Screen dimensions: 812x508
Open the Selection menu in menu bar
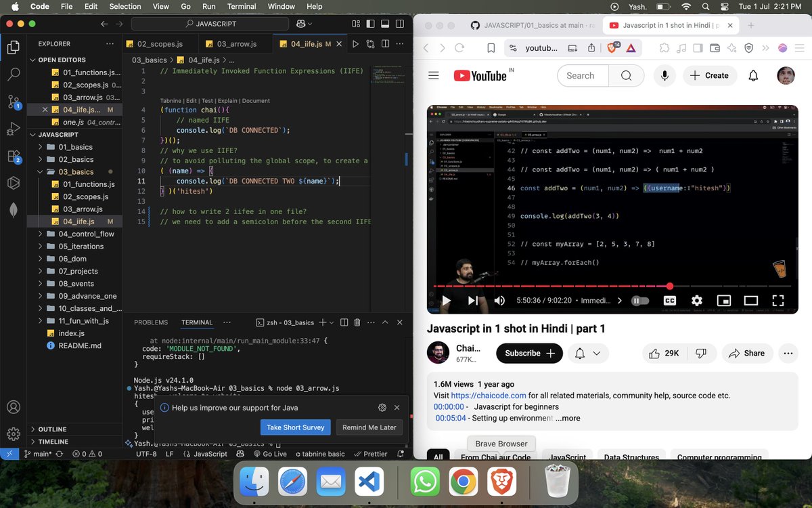click(x=125, y=6)
